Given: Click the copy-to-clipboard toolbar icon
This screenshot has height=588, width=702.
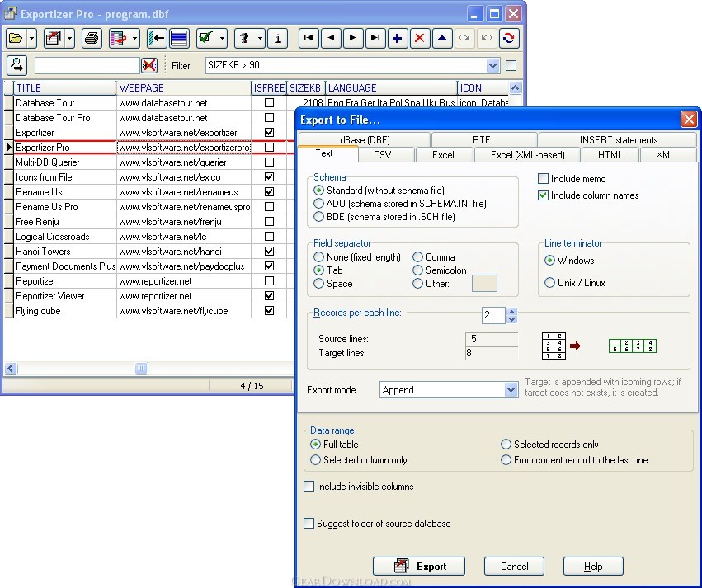Looking at the screenshot, I should (118, 39).
